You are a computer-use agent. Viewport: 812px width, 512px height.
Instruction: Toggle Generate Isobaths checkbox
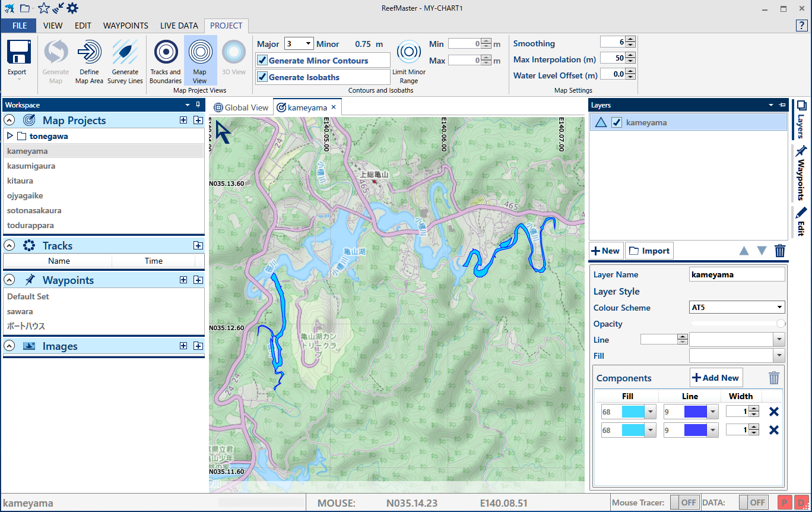[x=262, y=77]
